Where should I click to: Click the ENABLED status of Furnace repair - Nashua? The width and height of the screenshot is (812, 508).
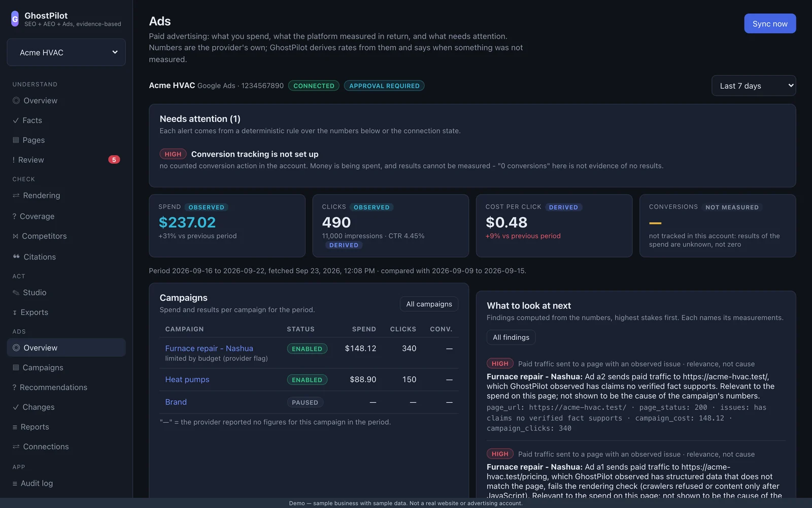(307, 349)
